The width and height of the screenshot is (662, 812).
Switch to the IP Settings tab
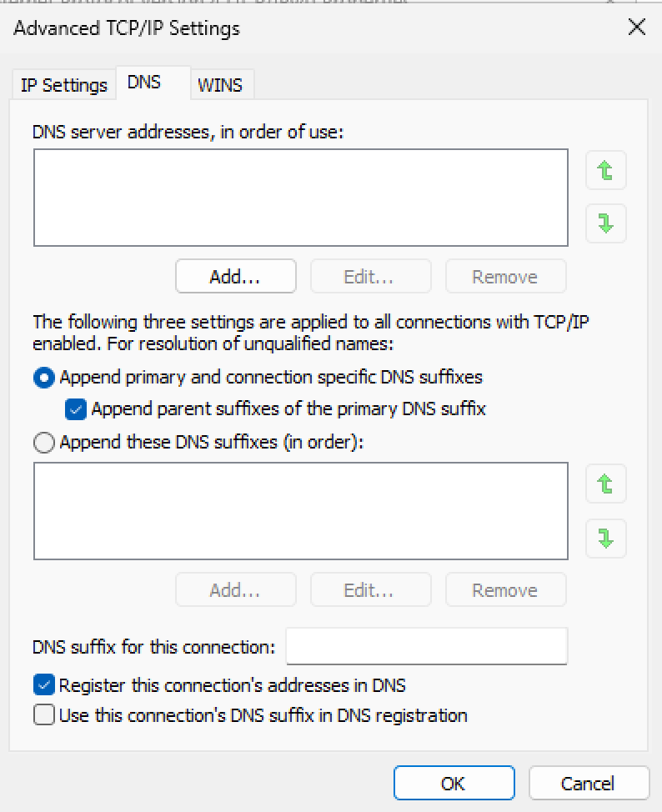pos(63,85)
